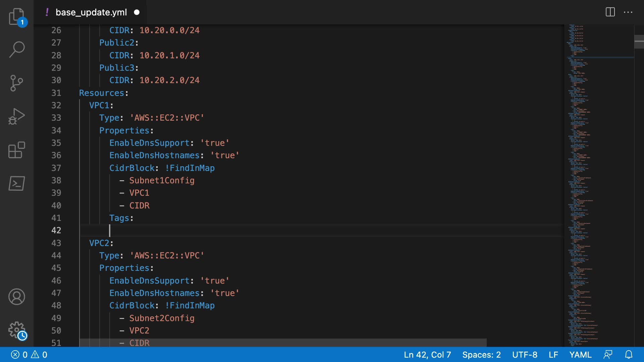This screenshot has width=644, height=362.
Task: Open the Source Control view
Action: click(x=16, y=83)
